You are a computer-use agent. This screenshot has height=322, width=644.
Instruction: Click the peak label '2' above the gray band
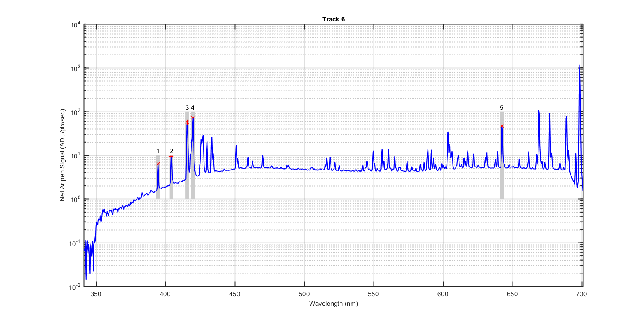[171, 151]
